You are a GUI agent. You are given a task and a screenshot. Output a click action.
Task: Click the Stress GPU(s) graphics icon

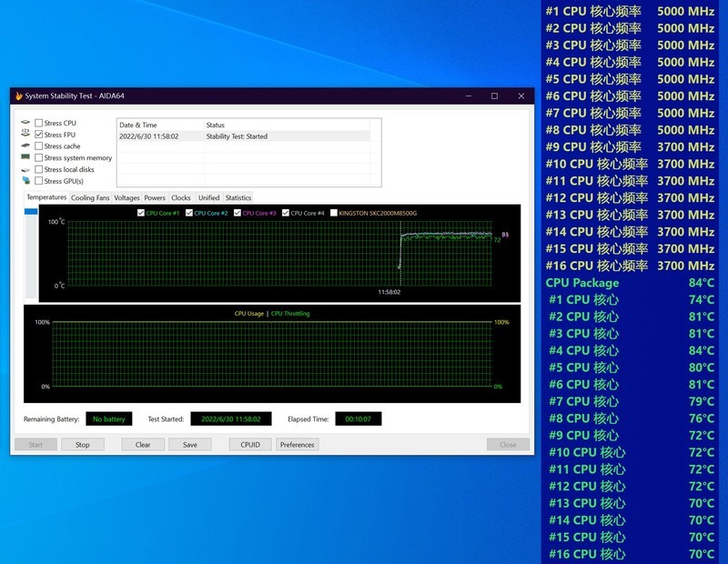coord(25,182)
